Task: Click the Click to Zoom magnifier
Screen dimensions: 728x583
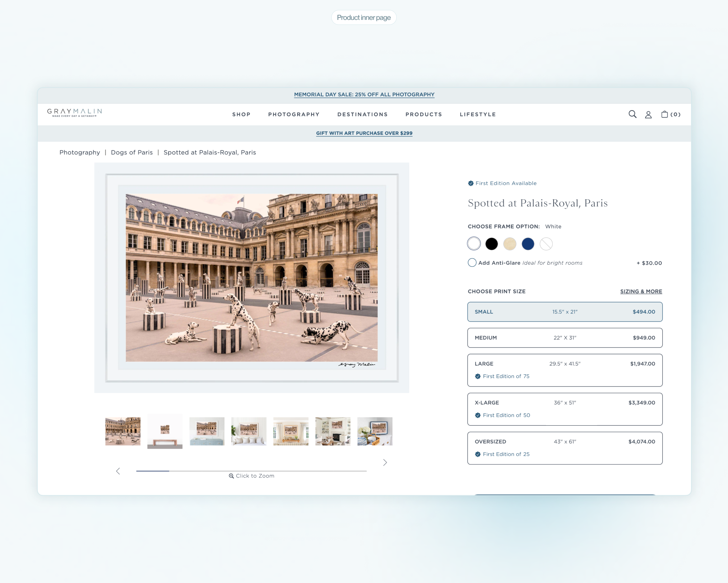Action: point(231,476)
